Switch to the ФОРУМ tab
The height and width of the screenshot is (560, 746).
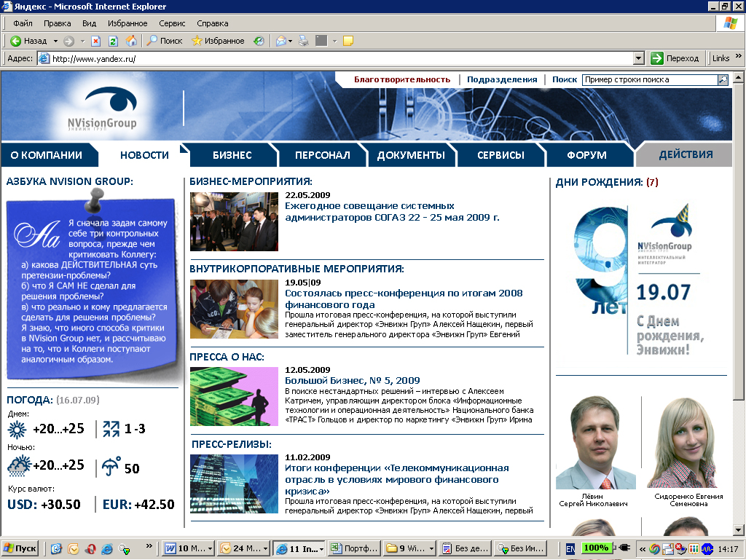(586, 155)
